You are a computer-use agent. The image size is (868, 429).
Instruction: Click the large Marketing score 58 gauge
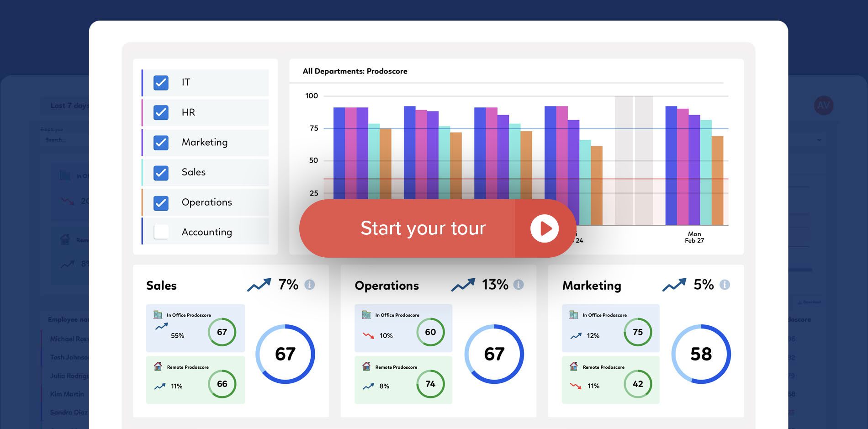[701, 354]
